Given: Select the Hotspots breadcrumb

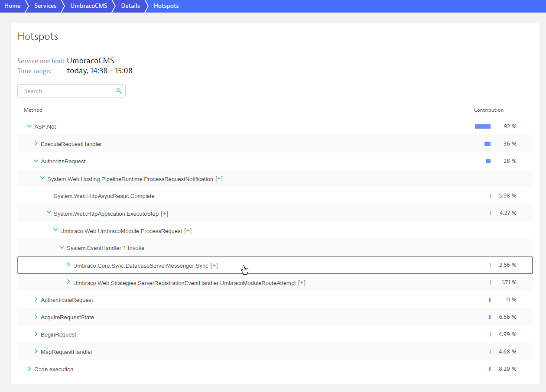Looking at the screenshot, I should click(166, 6).
